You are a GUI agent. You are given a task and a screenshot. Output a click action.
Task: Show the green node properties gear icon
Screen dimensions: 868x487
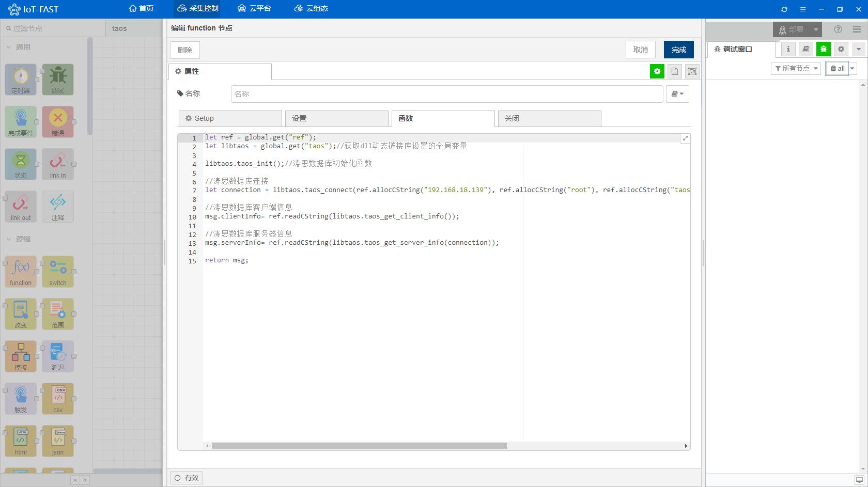[x=657, y=71]
